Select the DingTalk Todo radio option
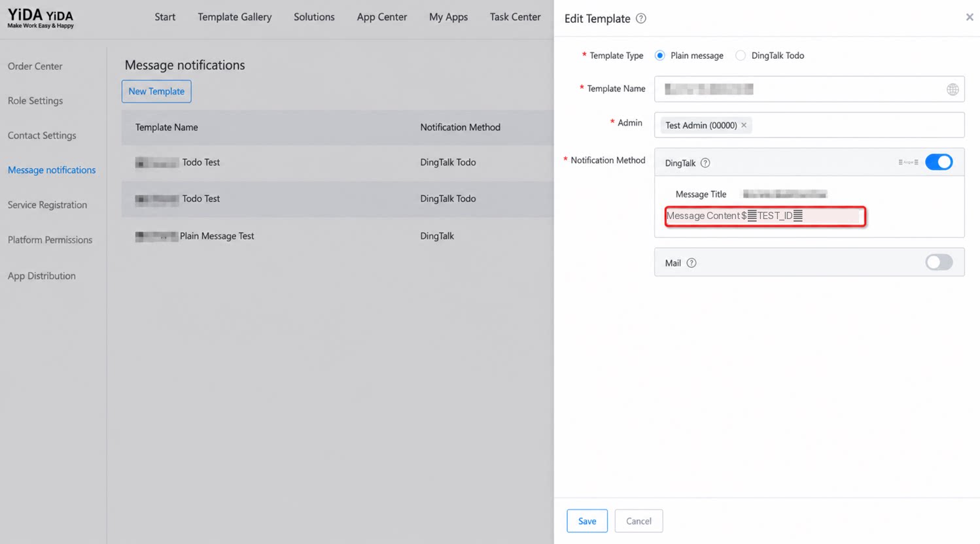The width and height of the screenshot is (980, 544). 741,56
